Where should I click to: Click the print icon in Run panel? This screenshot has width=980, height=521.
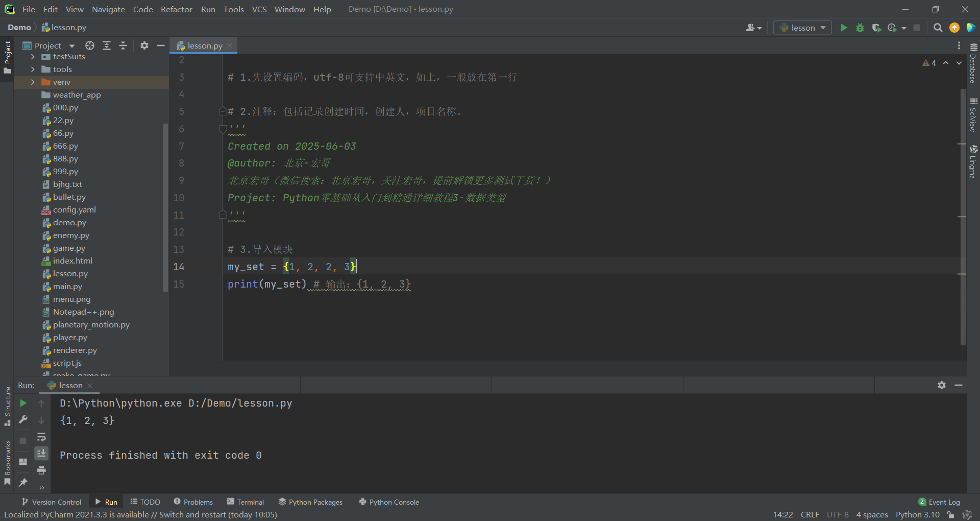click(x=41, y=470)
